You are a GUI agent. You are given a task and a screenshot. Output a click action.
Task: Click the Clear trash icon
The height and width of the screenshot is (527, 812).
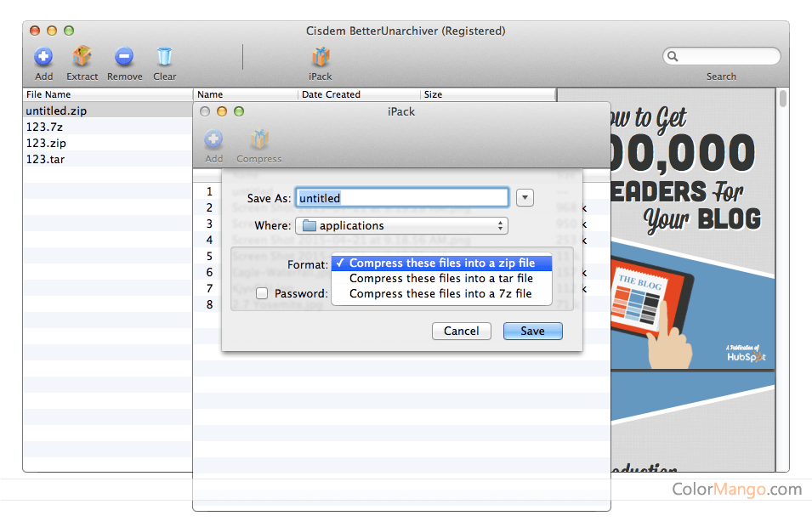pos(164,59)
